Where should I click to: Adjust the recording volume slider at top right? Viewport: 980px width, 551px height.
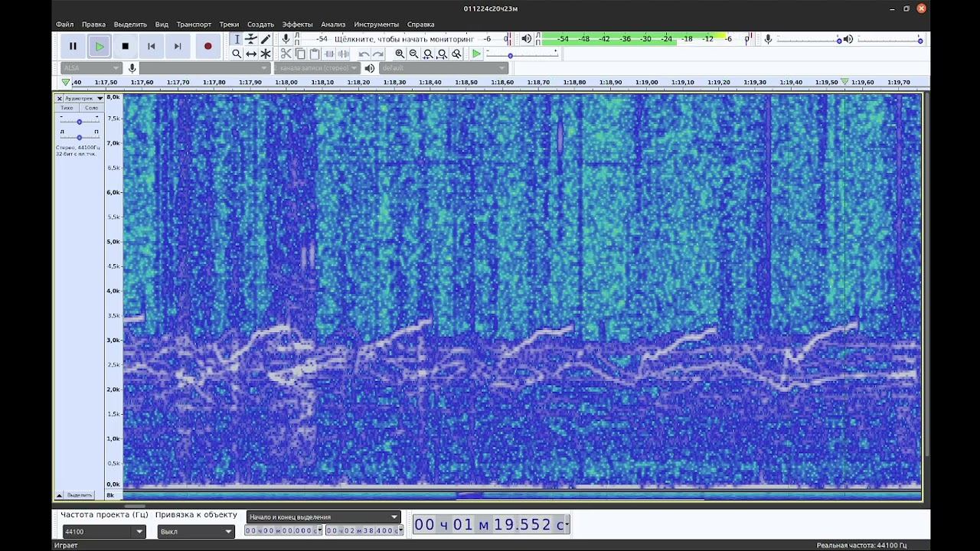(808, 39)
